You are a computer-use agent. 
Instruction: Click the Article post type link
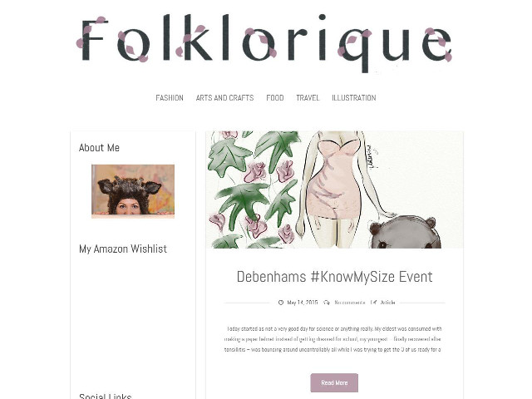[x=388, y=303]
